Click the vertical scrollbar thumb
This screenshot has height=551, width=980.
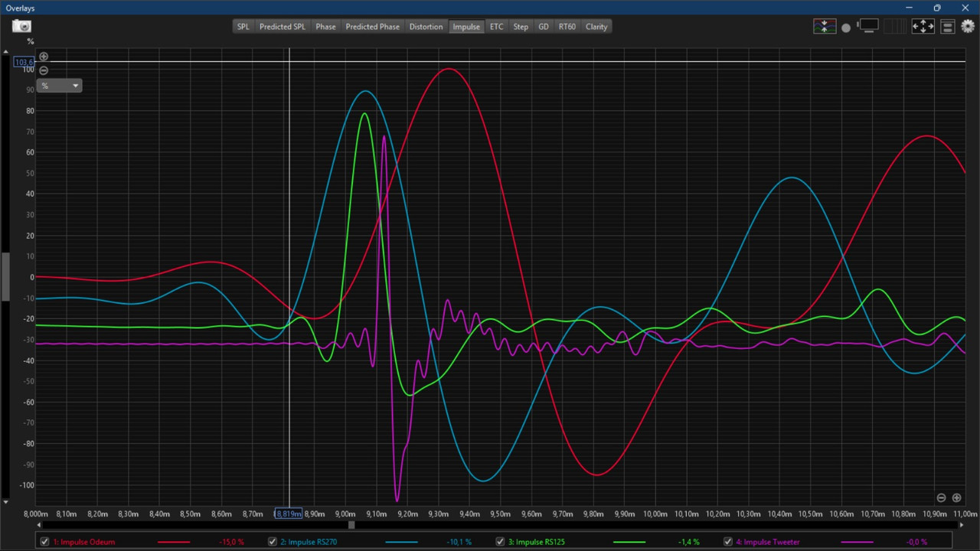(5, 276)
